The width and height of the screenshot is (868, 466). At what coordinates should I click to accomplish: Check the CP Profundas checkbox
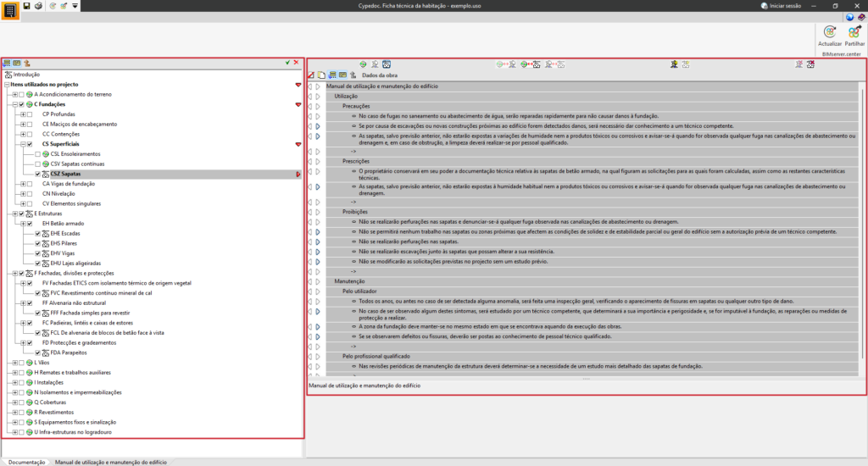click(30, 114)
